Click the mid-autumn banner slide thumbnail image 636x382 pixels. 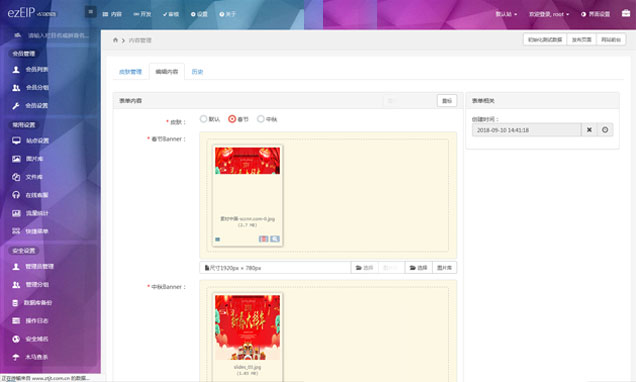247,327
